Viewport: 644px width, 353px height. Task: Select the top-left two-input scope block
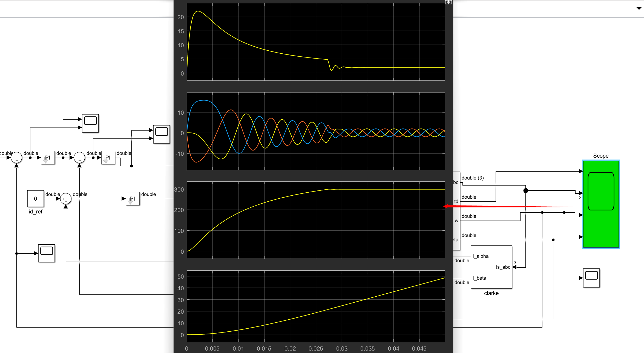click(x=90, y=123)
